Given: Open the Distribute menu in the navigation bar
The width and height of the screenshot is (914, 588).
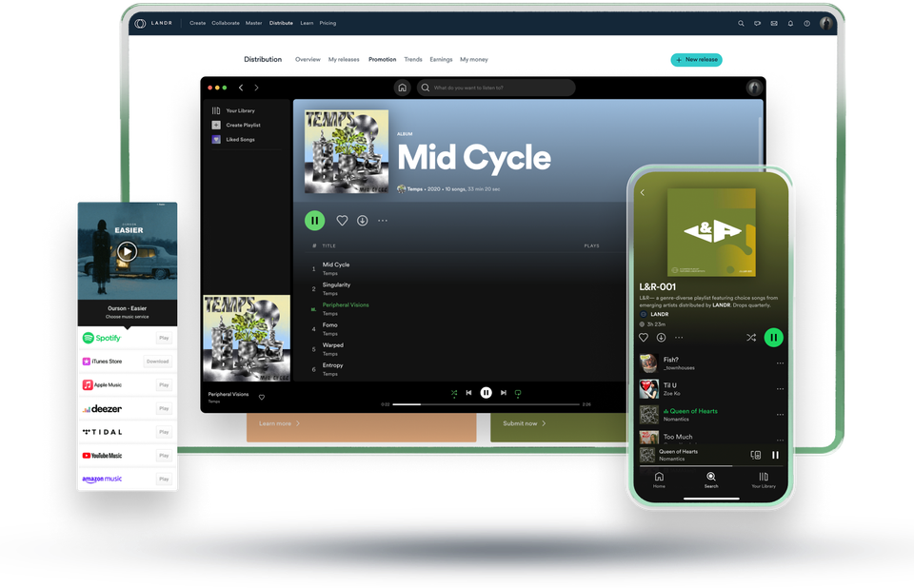Looking at the screenshot, I should pos(281,22).
